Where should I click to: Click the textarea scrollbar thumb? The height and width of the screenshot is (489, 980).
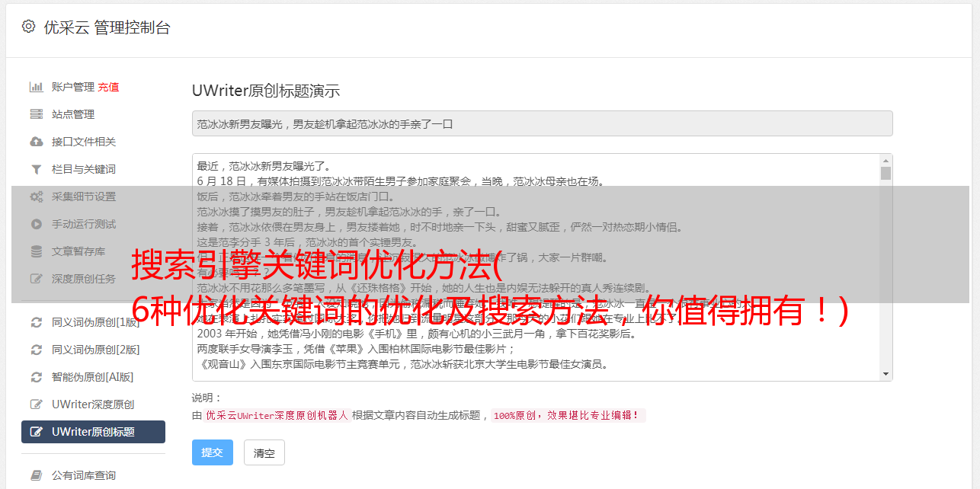(886, 173)
